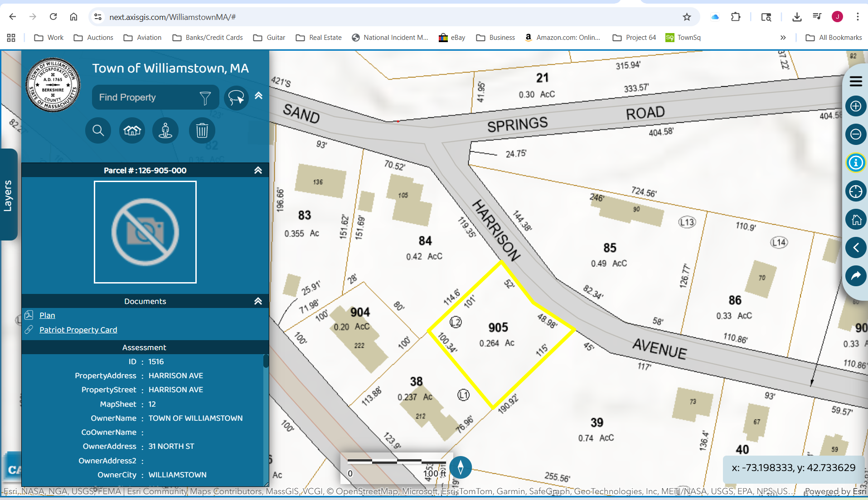Screen dimensions: 868x500
Task: Click the trash clear results icon
Action: click(202, 131)
